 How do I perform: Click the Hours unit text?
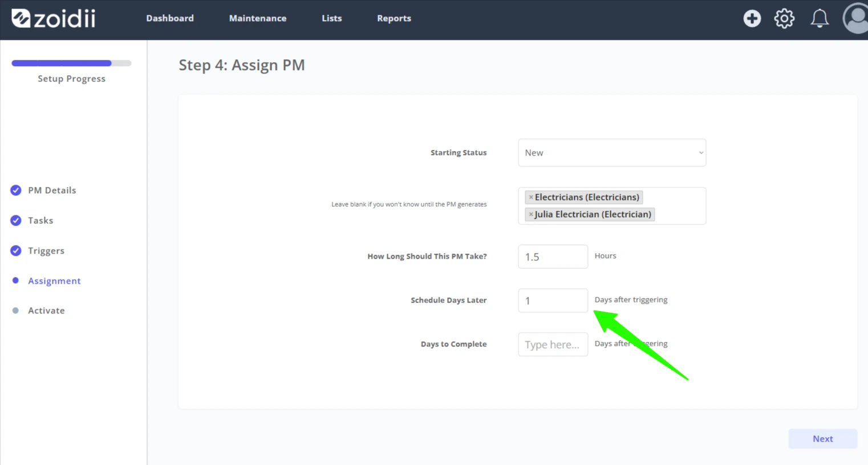pyautogui.click(x=605, y=256)
